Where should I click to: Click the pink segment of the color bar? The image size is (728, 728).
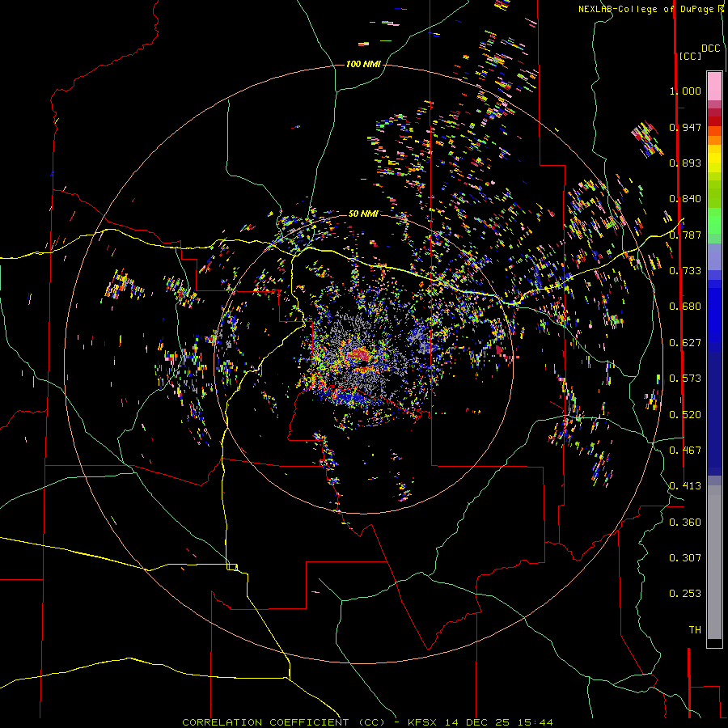714,86
